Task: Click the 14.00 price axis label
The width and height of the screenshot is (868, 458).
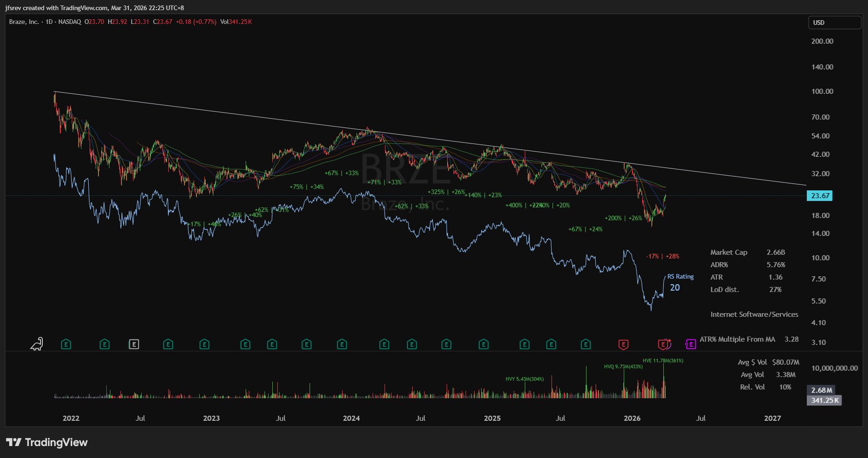Action: tap(821, 233)
